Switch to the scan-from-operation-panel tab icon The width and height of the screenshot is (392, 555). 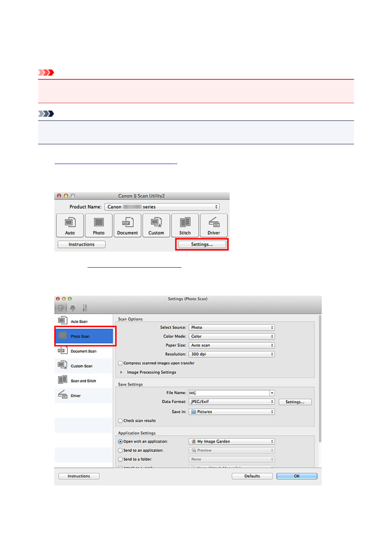(73, 308)
